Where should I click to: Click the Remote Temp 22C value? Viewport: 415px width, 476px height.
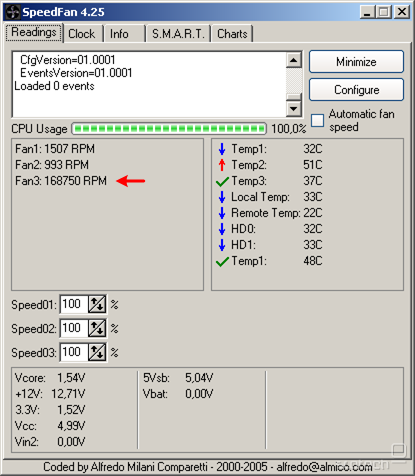(313, 213)
